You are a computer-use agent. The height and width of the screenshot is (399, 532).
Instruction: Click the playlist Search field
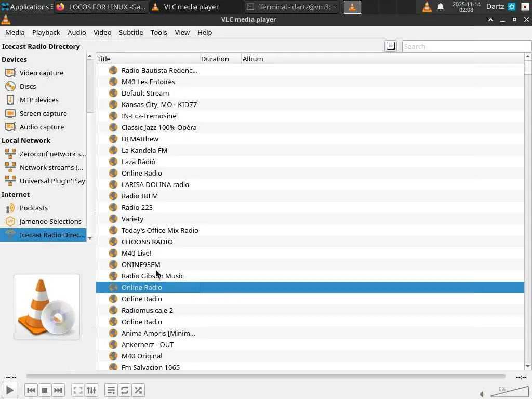[x=467, y=46]
